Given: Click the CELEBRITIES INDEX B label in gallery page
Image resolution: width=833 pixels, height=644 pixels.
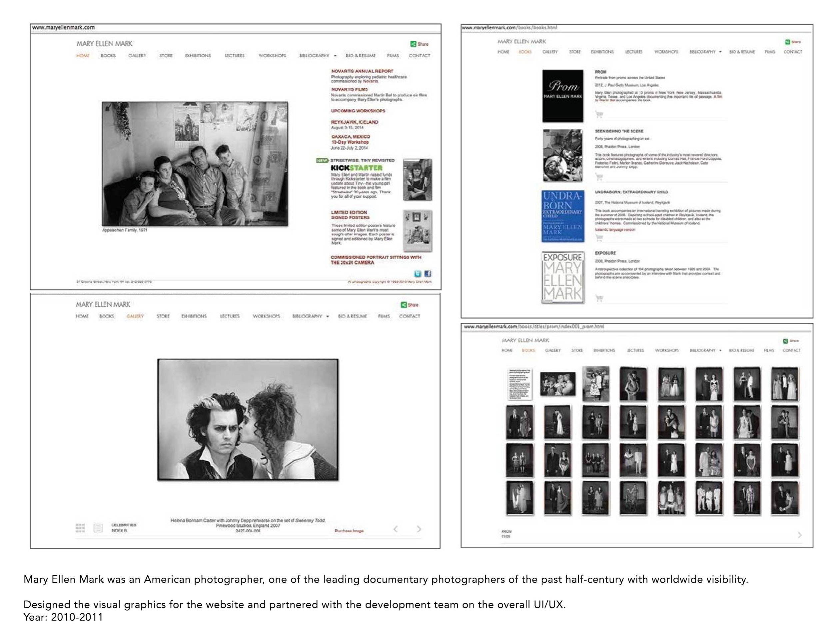Looking at the screenshot, I should click(x=124, y=528).
